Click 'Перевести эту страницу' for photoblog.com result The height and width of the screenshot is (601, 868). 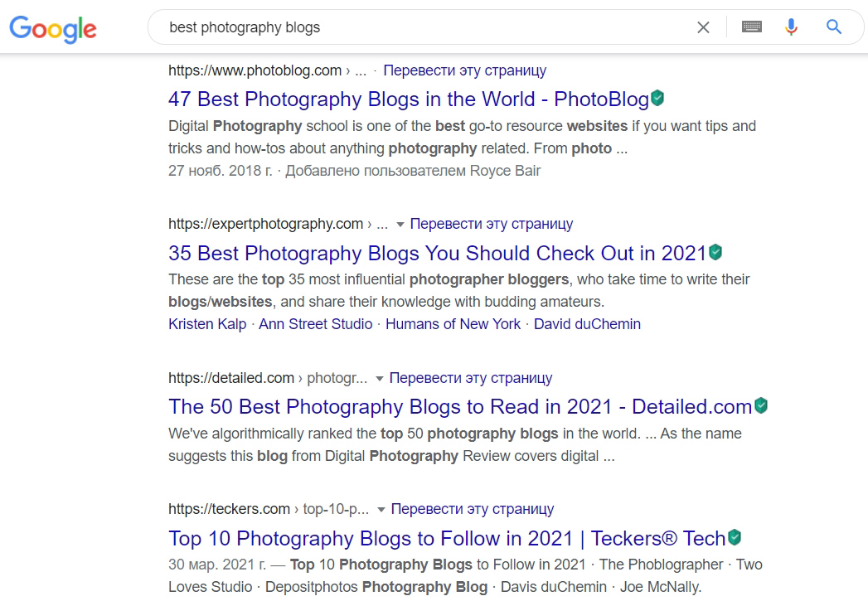tap(464, 70)
